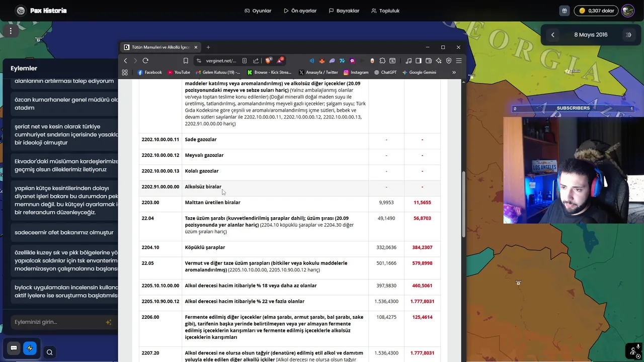Open the ChatGPT bookmark

385,72
